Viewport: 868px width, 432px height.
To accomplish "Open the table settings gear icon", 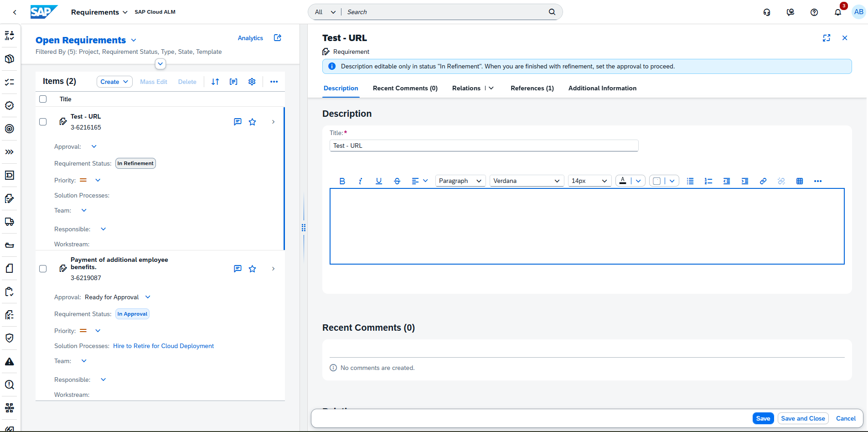I will [252, 82].
